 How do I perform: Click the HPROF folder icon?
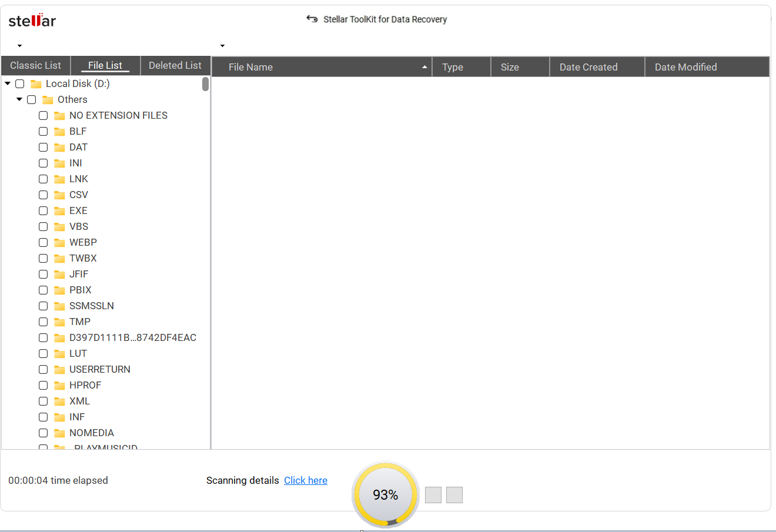[x=59, y=386]
